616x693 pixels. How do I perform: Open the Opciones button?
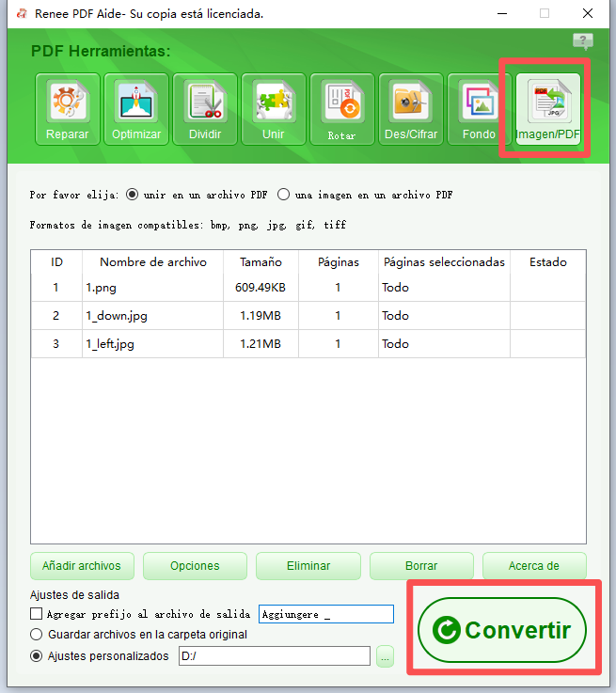(195, 566)
